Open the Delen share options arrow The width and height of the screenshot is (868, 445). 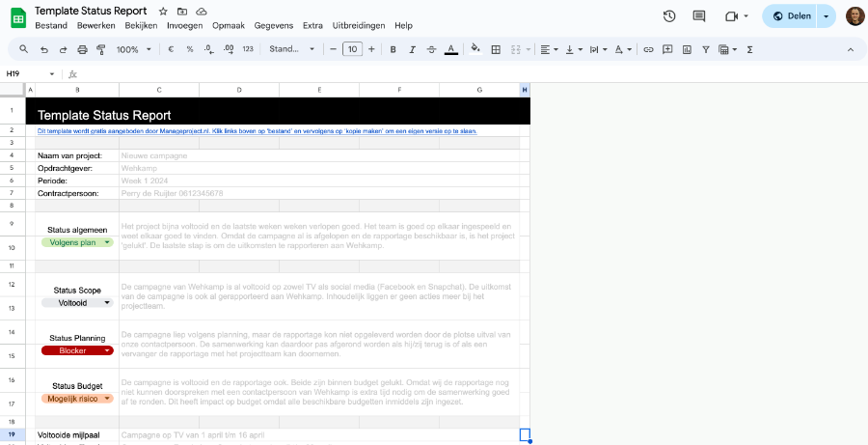click(x=826, y=16)
